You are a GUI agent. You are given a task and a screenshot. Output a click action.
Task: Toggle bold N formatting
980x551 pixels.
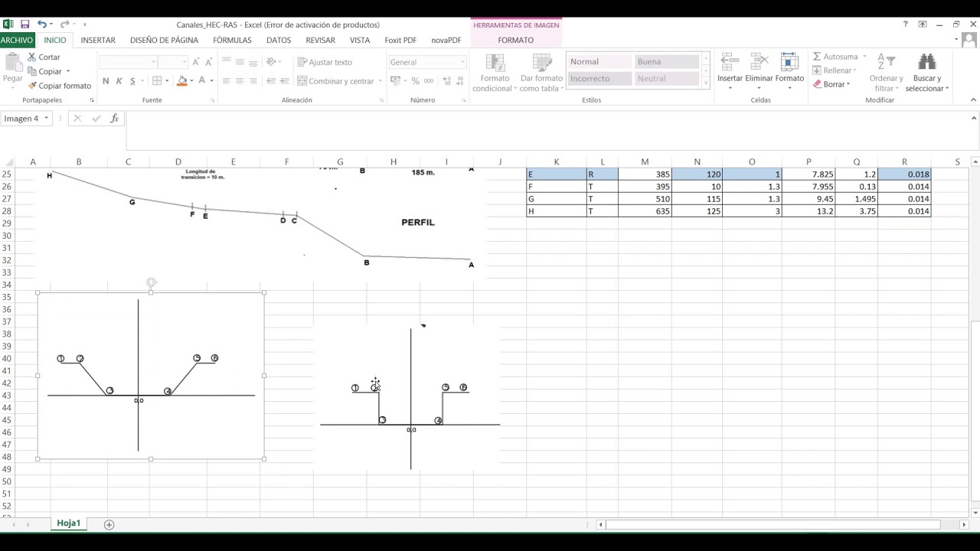[x=106, y=81]
